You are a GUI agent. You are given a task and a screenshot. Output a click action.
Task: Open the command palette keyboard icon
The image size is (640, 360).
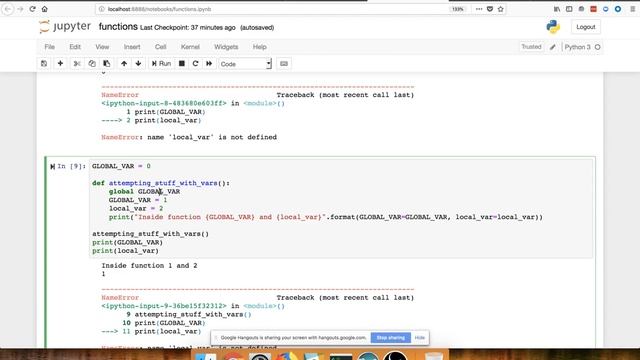click(x=284, y=64)
